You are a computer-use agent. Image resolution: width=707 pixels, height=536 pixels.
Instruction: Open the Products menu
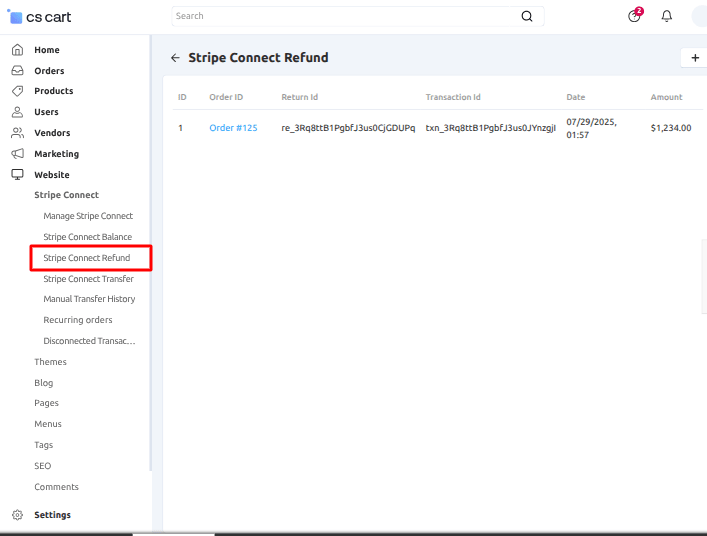tap(54, 91)
